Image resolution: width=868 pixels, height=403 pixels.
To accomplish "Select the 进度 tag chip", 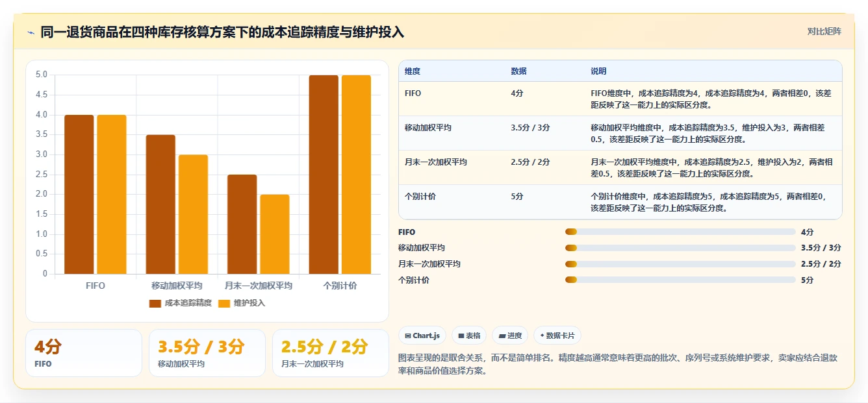I will point(510,336).
